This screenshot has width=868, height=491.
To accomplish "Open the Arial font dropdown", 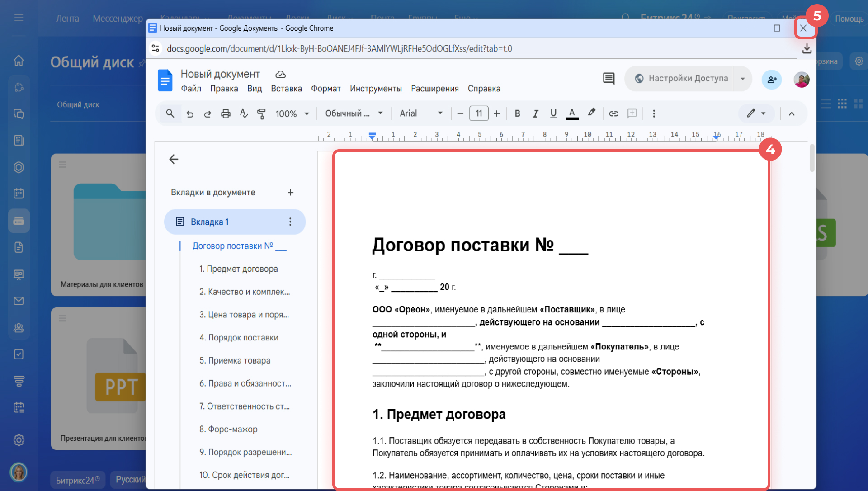I will [x=421, y=113].
